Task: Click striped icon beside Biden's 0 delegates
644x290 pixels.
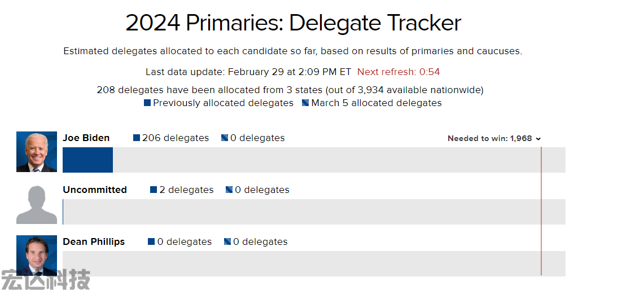Action: (224, 138)
